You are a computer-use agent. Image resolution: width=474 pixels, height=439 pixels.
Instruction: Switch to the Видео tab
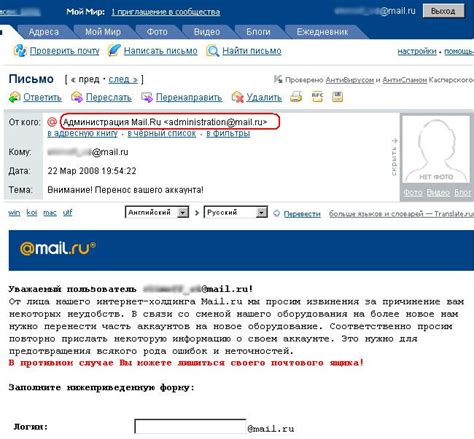[x=207, y=32]
